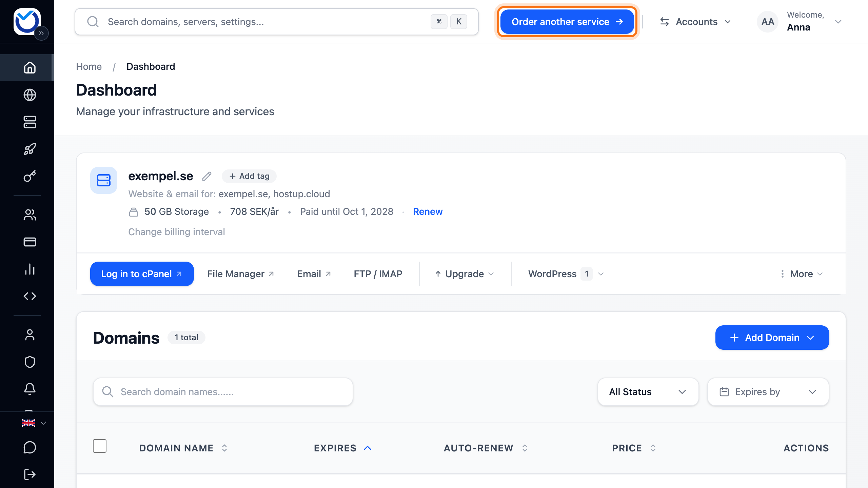This screenshot has height=488, width=868.
Task: Open the chat bubble support icon
Action: (x=30, y=447)
